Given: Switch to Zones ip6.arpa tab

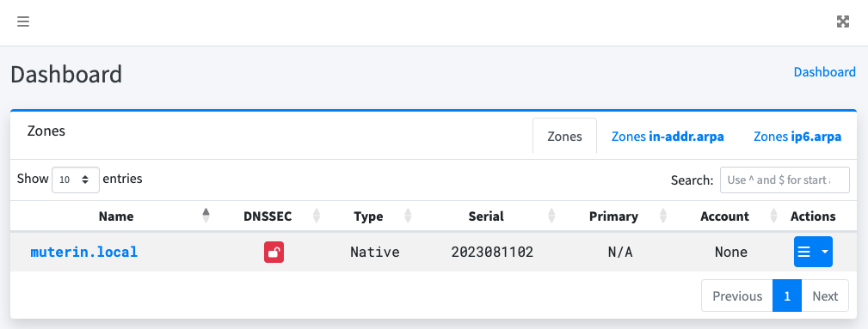Looking at the screenshot, I should [x=797, y=137].
